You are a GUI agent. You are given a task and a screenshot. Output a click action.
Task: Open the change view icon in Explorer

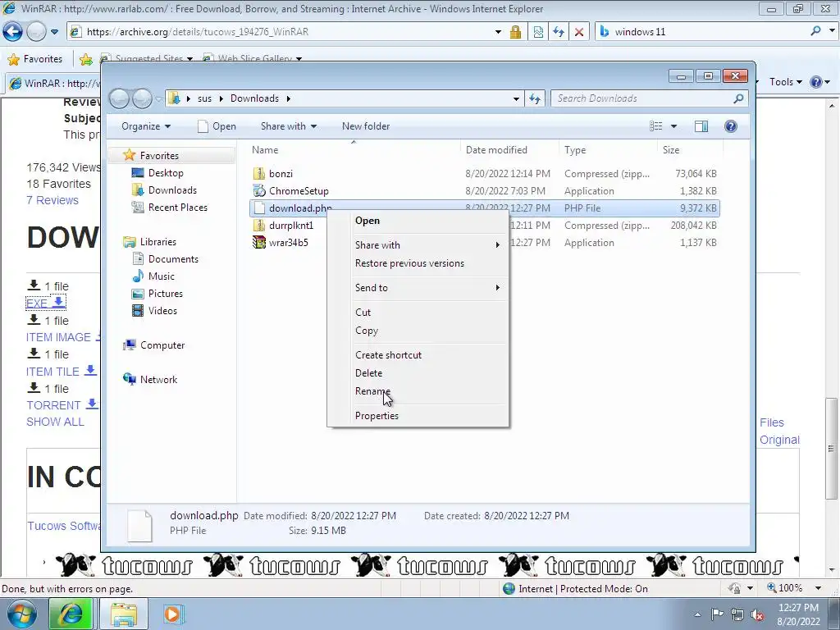pos(655,126)
